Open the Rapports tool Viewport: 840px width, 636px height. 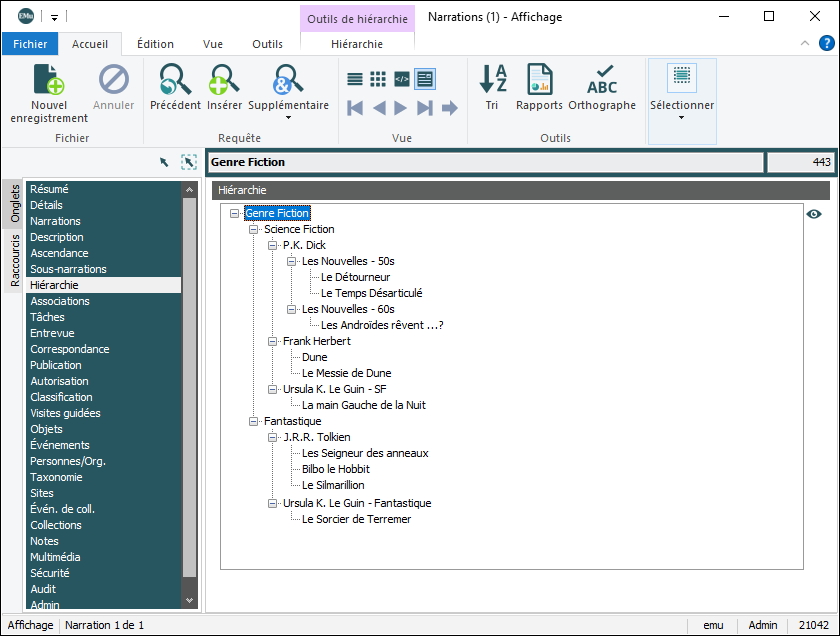539,80
